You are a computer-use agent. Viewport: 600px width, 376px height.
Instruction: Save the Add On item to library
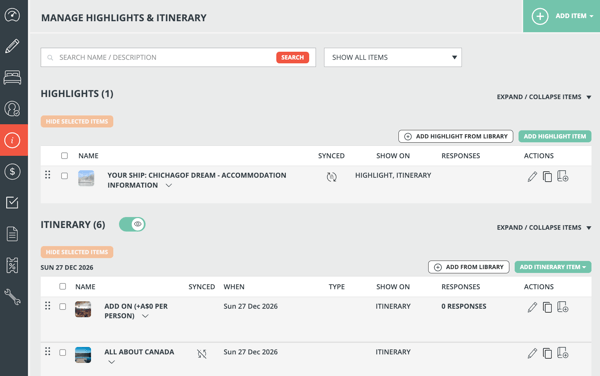coord(562,307)
